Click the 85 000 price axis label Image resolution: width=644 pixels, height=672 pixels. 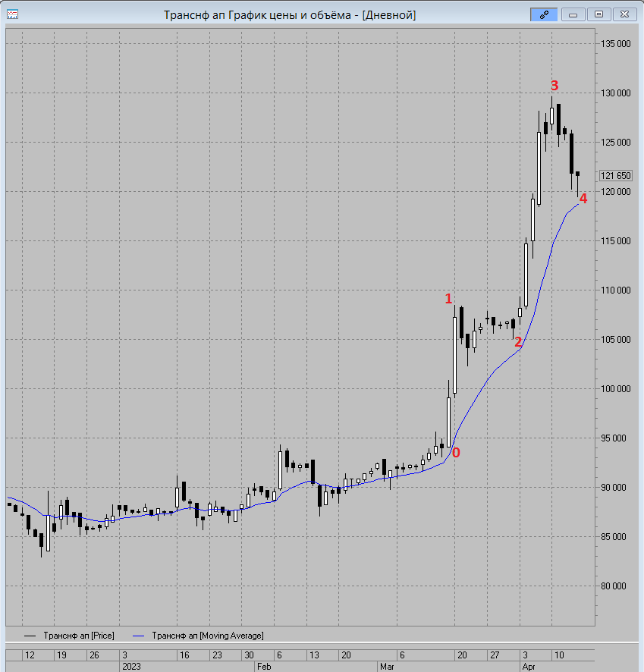coord(615,536)
